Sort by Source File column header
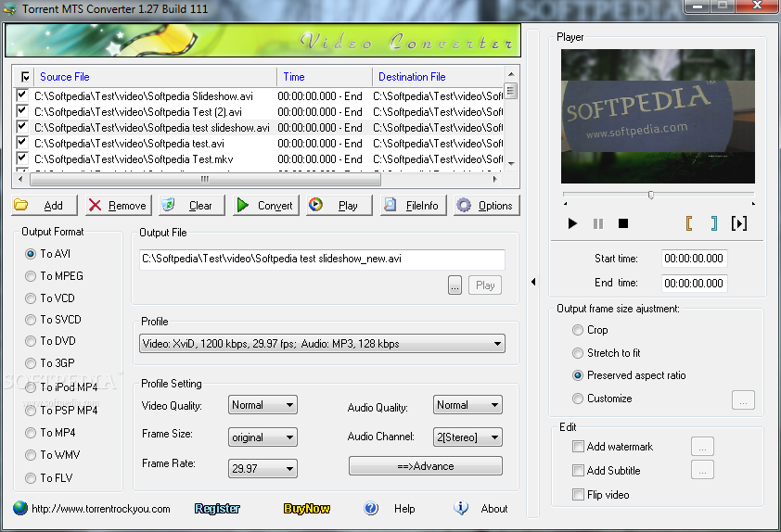The image size is (781, 532). coord(155,77)
